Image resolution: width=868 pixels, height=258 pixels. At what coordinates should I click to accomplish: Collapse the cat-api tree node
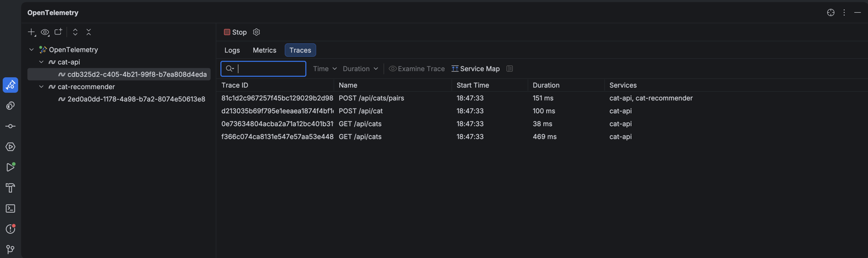pos(41,62)
